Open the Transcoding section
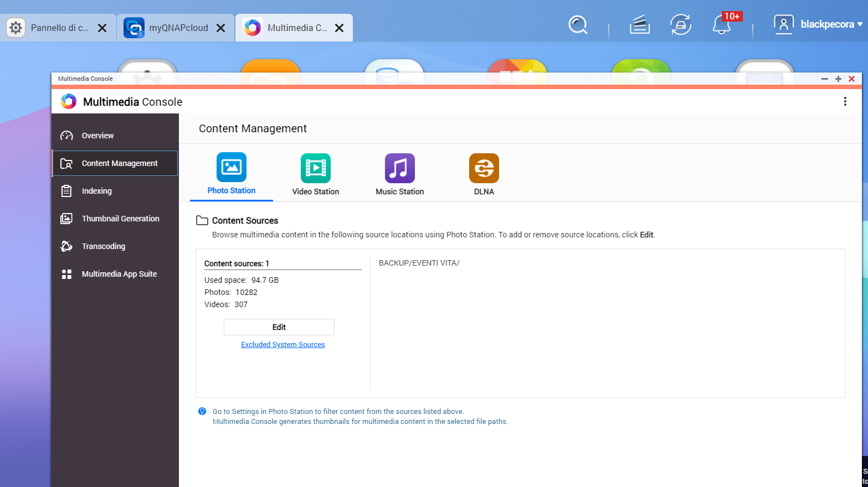 click(103, 246)
